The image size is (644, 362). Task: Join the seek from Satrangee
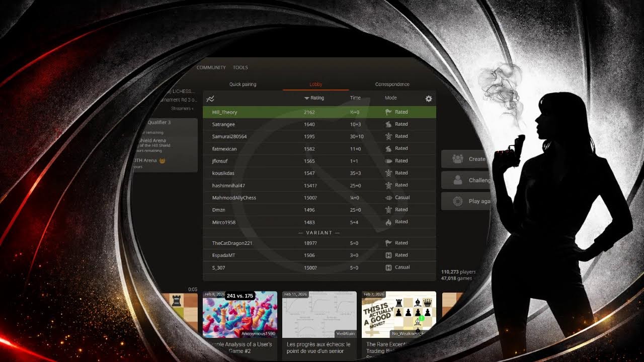pyautogui.click(x=319, y=124)
